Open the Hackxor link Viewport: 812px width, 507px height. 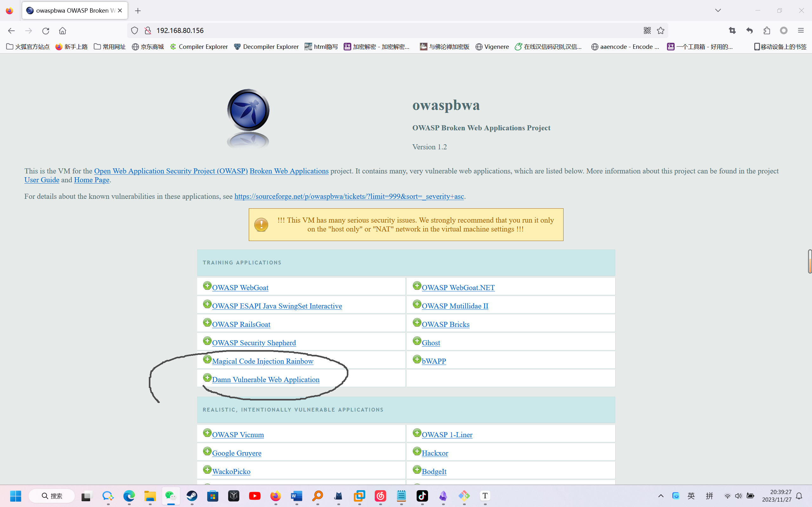435,453
